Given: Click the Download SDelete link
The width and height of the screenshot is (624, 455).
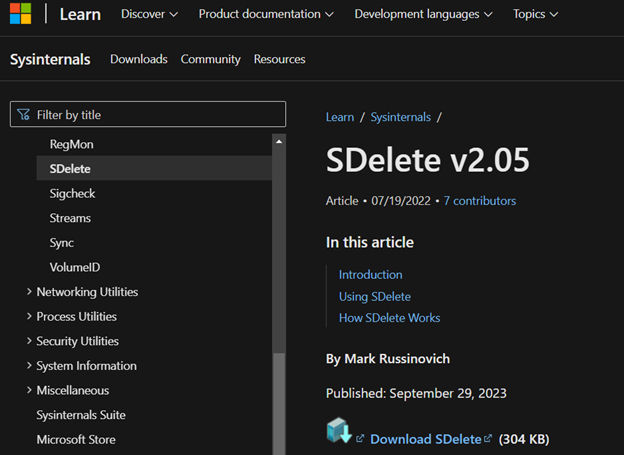Looking at the screenshot, I should click(x=426, y=439).
